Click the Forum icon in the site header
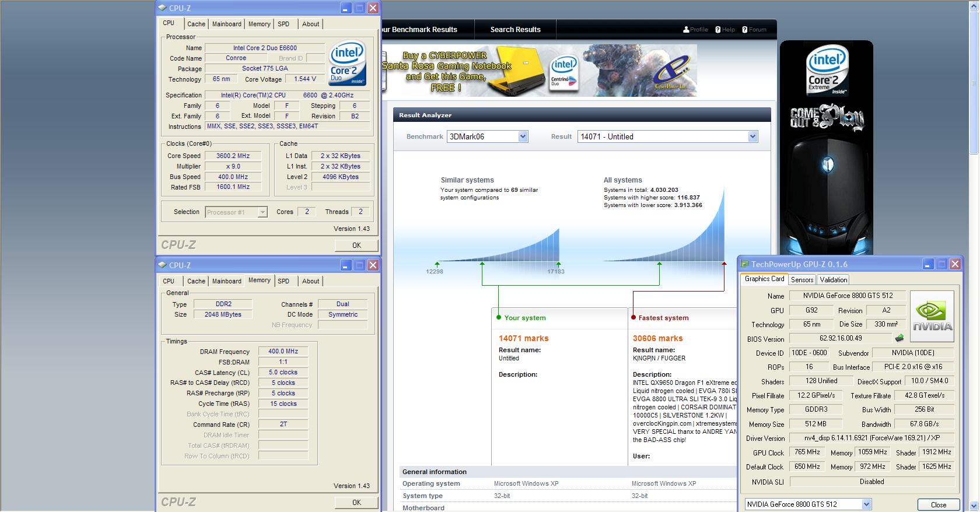 (745, 30)
